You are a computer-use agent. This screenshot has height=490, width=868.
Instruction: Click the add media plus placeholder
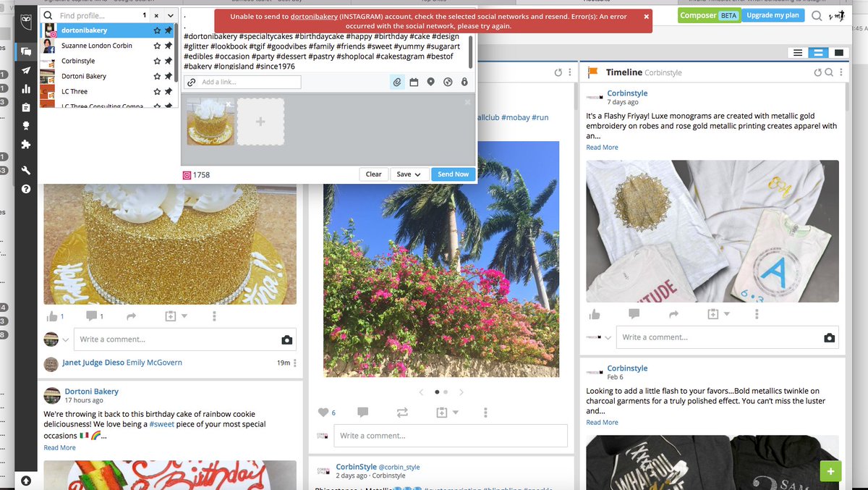(x=260, y=122)
